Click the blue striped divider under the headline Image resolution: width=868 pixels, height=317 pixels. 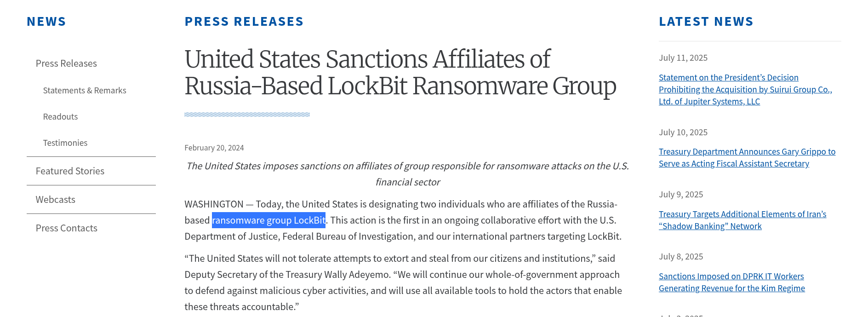247,115
